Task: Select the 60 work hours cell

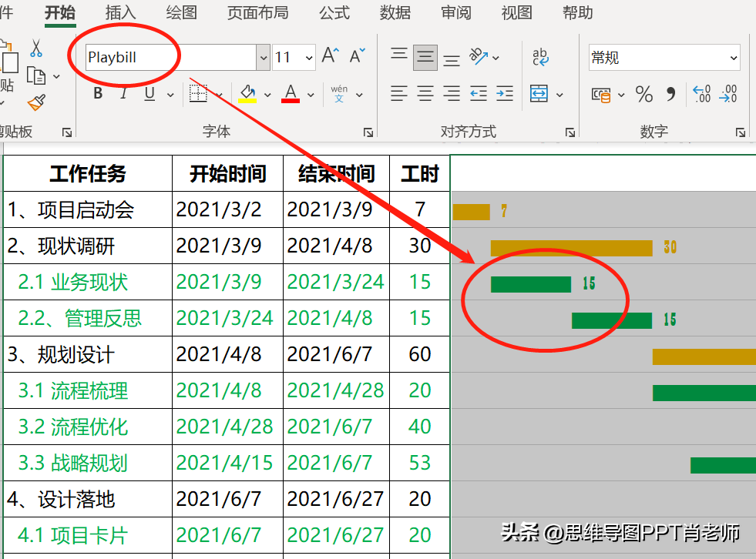Action: 419,354
